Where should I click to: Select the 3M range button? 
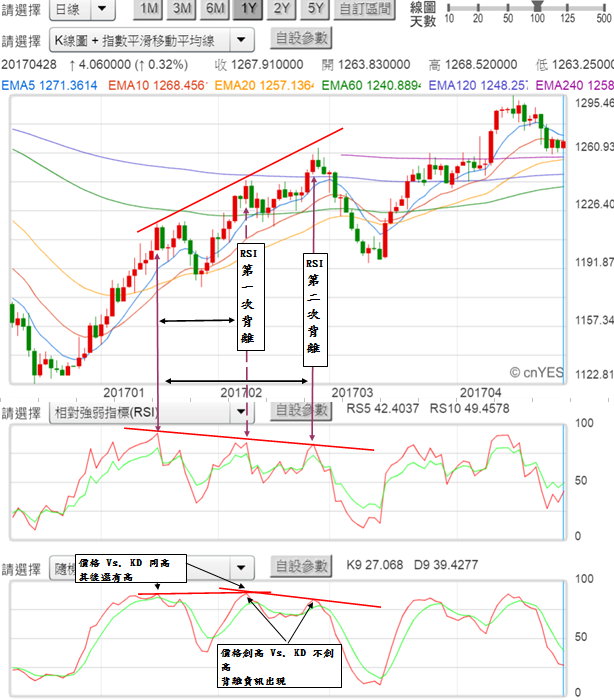click(182, 8)
